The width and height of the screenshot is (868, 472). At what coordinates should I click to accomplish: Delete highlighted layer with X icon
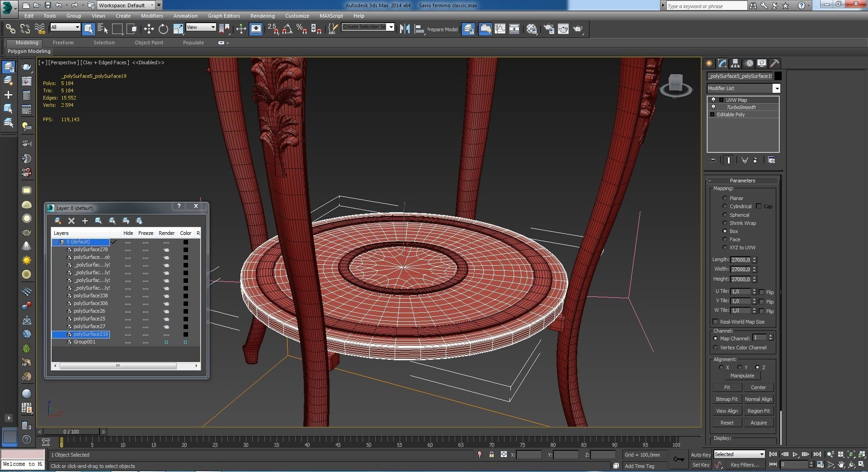pyautogui.click(x=71, y=221)
